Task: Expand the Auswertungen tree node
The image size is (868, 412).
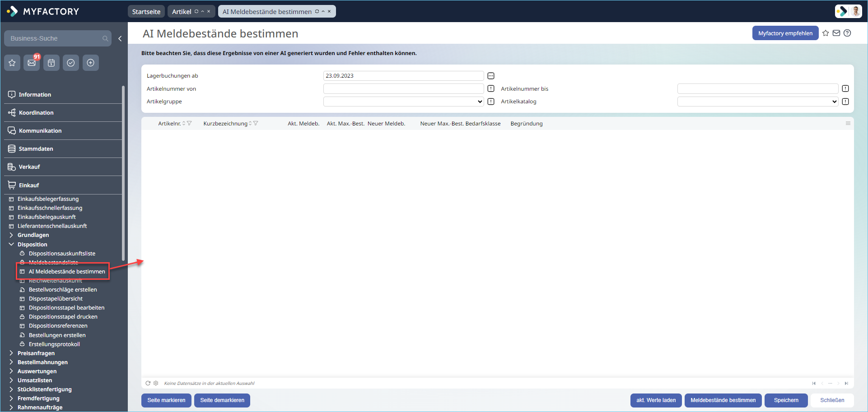Action: click(11, 371)
